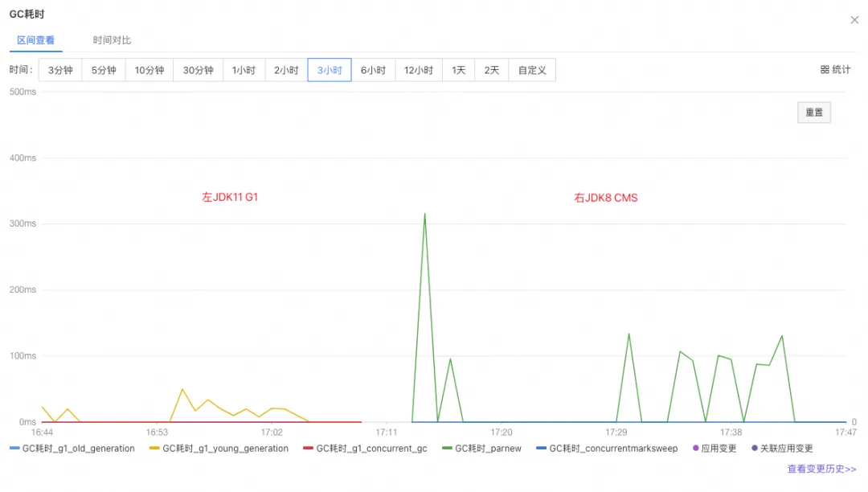Open the 统计 grid icon
Viewport: 868px width, 492px height.
click(x=825, y=70)
